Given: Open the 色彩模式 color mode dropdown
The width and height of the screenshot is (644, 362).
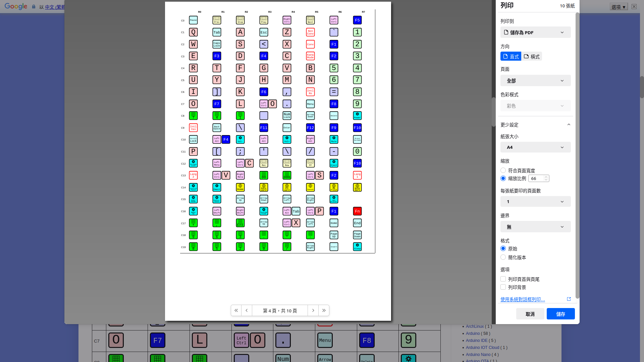Looking at the screenshot, I should point(536,106).
